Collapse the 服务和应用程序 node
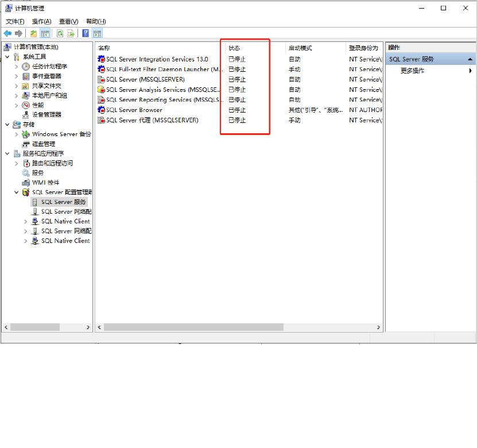 [x=7, y=153]
